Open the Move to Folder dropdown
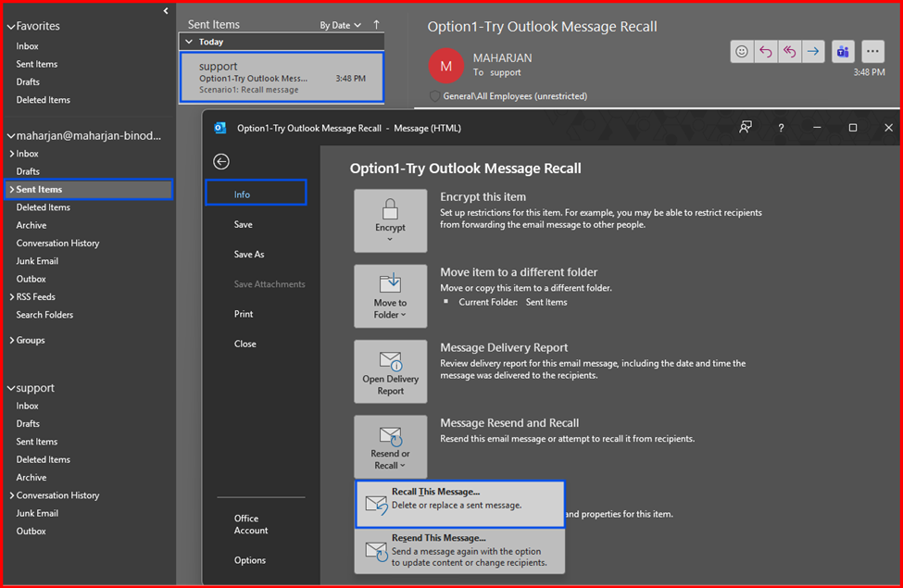The image size is (903, 588). pos(390,296)
